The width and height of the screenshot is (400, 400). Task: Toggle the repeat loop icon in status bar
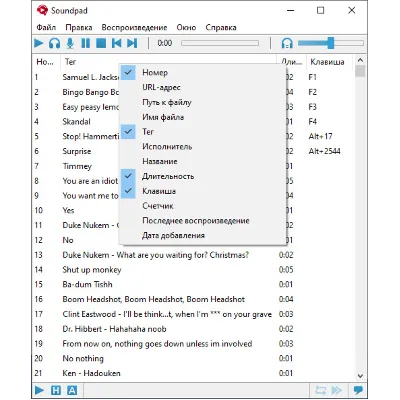point(321,390)
